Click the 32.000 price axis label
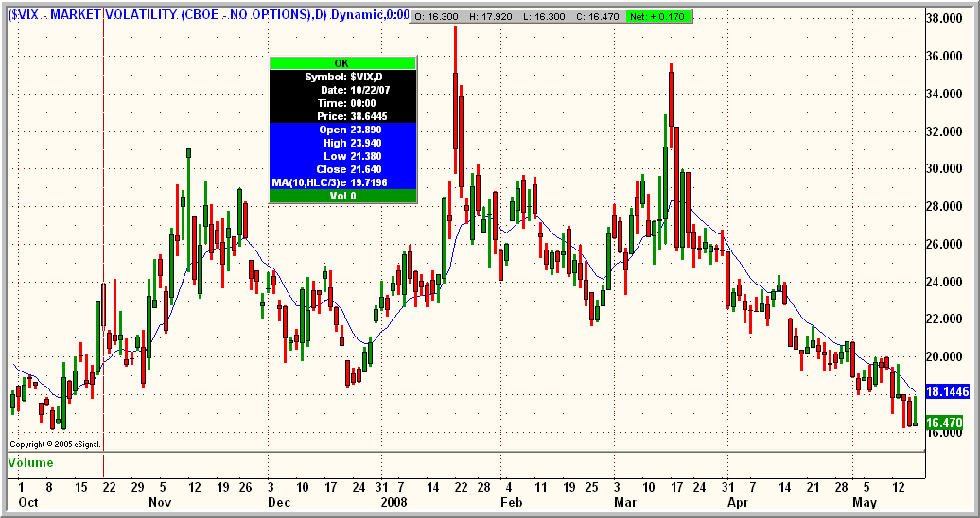 pyautogui.click(x=944, y=131)
